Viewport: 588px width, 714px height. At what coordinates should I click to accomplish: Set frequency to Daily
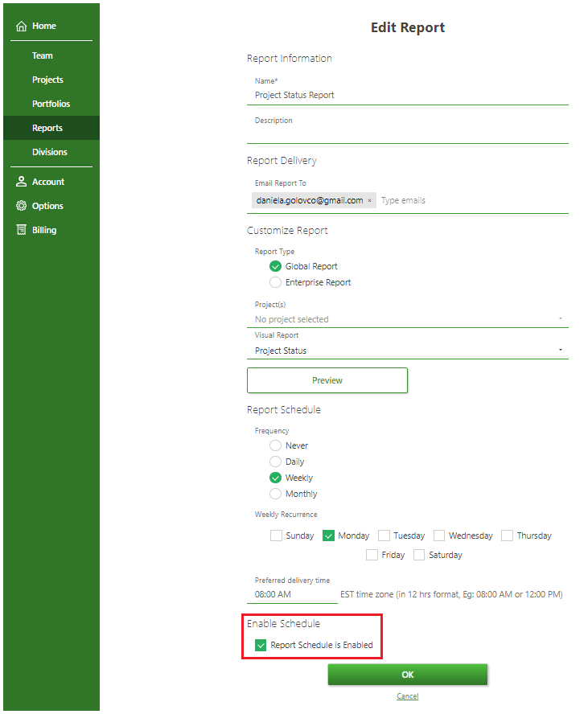coord(276,462)
